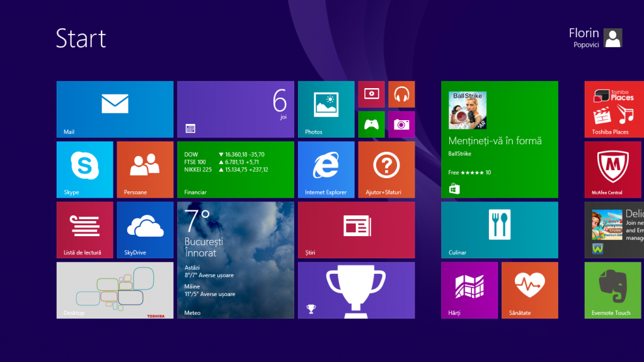Screen dimensions: 644x362
Task: Open the Meteo weather tile
Action: pos(236,260)
